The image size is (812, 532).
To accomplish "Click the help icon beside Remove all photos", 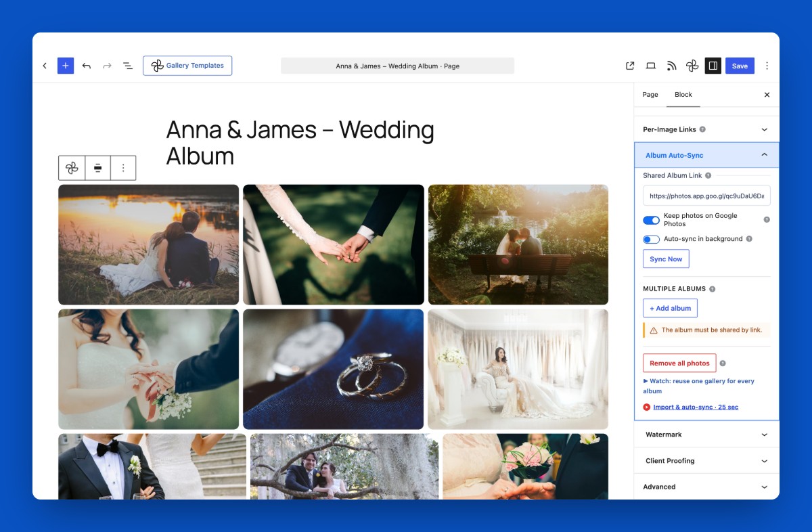I will coord(723,363).
